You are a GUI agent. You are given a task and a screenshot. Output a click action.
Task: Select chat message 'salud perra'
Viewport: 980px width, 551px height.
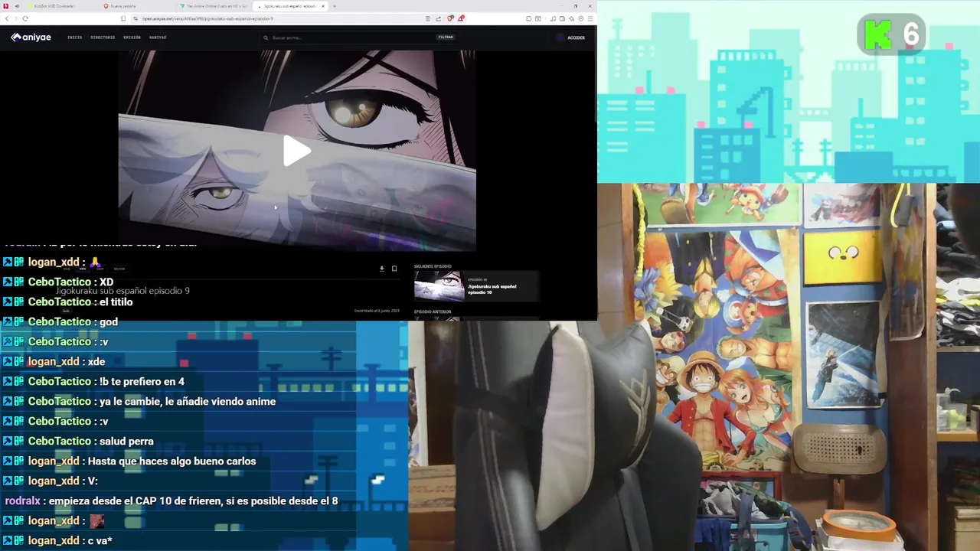pyautogui.click(x=126, y=441)
